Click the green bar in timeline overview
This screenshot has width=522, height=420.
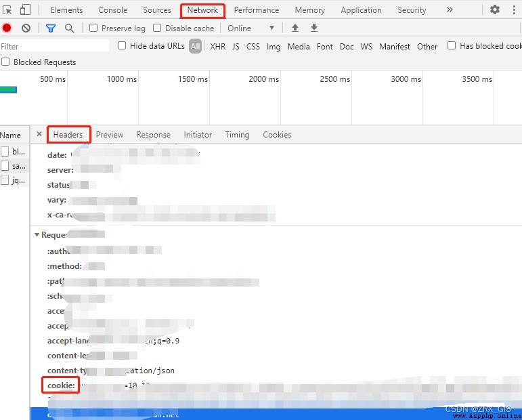pyautogui.click(x=8, y=89)
